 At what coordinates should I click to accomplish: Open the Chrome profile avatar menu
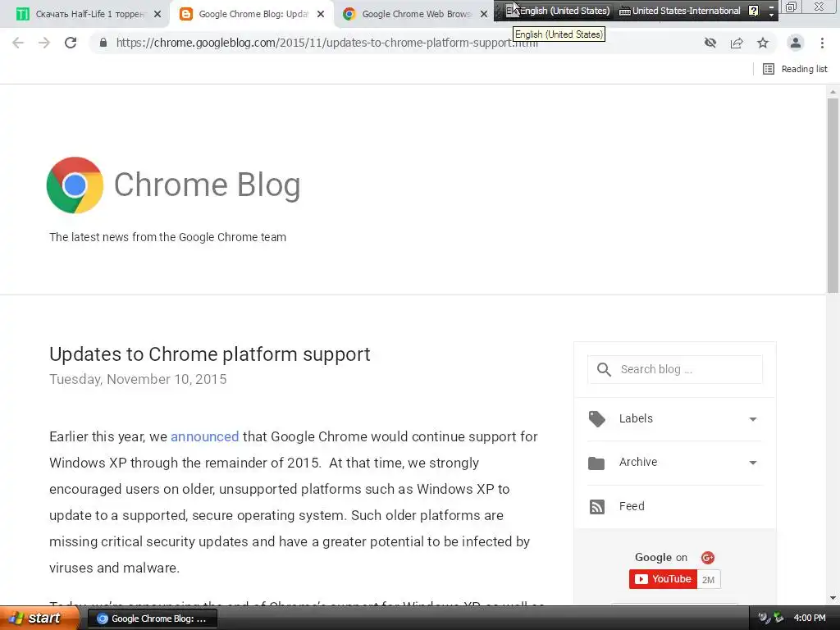(796, 43)
